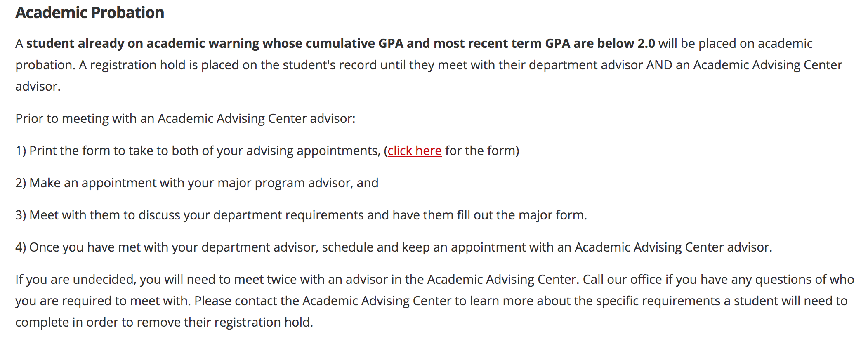Click the standalone word "advisor." ending first paragraph

(x=38, y=87)
